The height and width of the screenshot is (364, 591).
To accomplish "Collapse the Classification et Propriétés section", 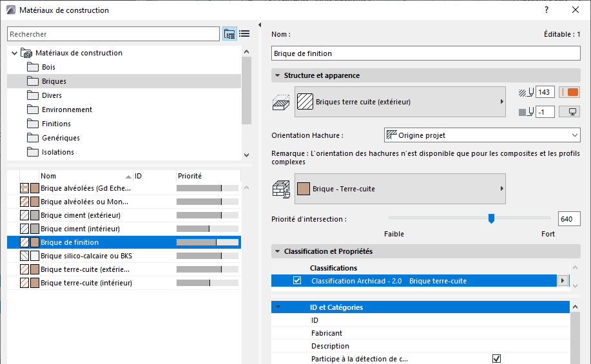I will [x=276, y=251].
